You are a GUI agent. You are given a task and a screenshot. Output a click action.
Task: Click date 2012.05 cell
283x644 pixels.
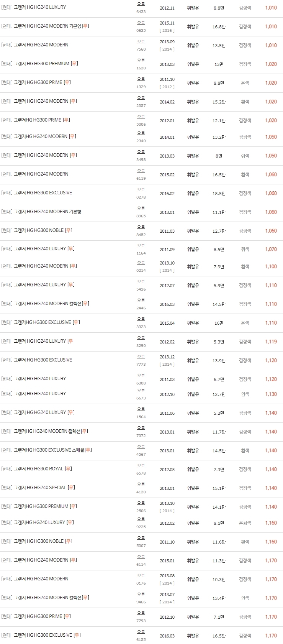(x=167, y=470)
